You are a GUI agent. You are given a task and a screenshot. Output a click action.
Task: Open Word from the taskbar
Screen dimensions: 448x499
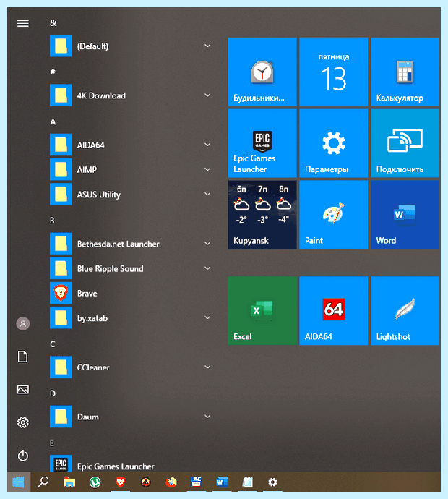pyautogui.click(x=222, y=482)
